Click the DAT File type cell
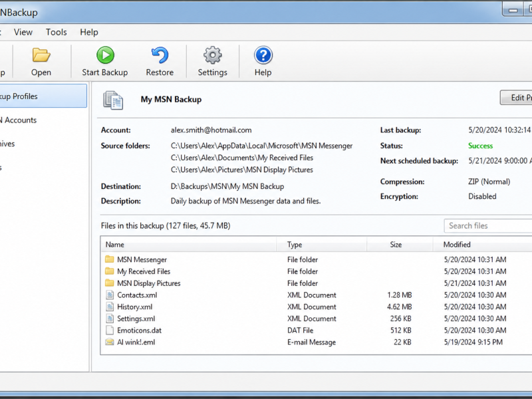 tap(301, 330)
